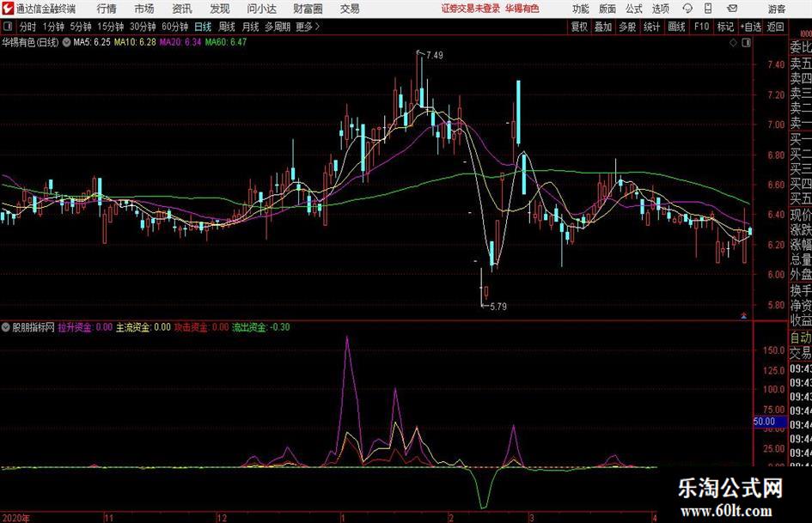812x523 pixels.
Task: Switch to 15分钟 period
Action: [110, 27]
